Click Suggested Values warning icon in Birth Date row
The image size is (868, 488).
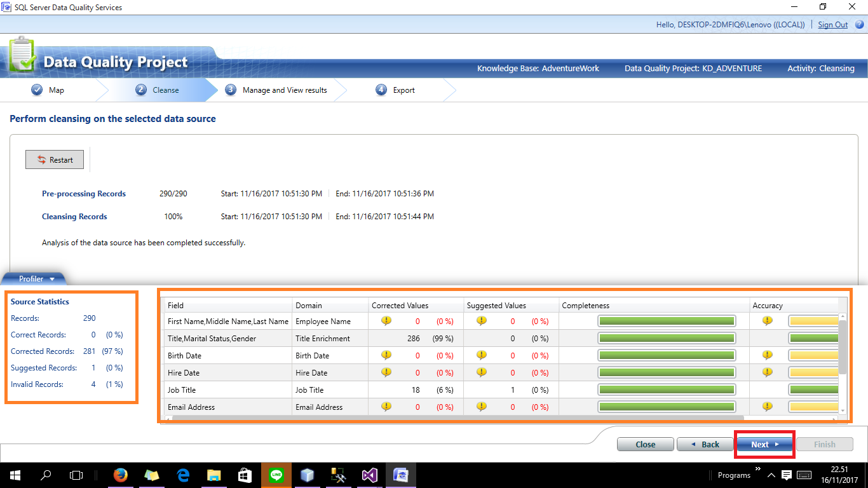(482, 355)
